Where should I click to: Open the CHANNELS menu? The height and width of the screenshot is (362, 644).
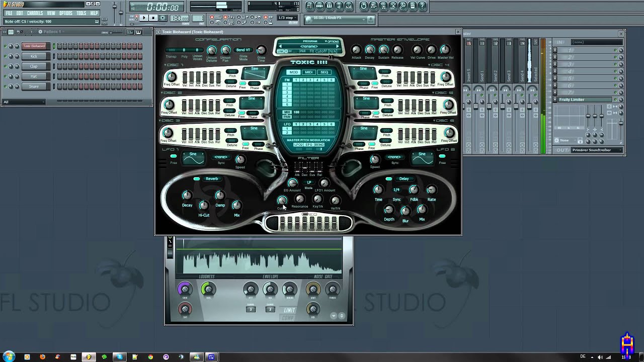[35, 13]
